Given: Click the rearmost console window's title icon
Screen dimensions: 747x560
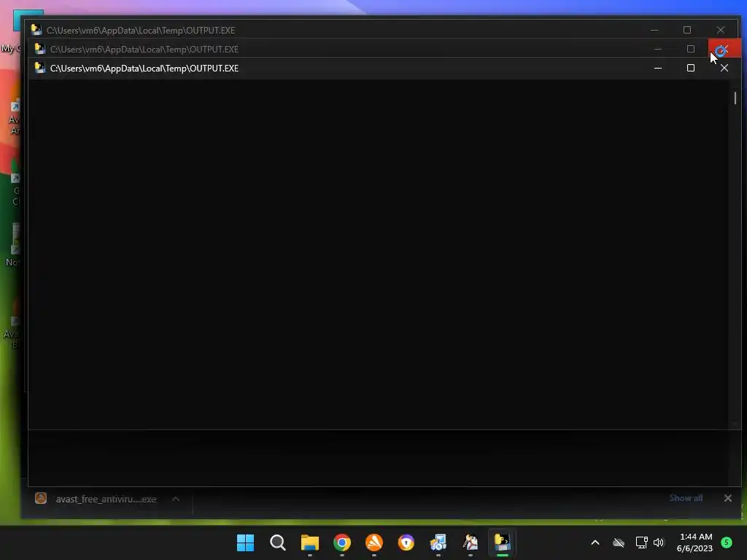Looking at the screenshot, I should coord(36,30).
